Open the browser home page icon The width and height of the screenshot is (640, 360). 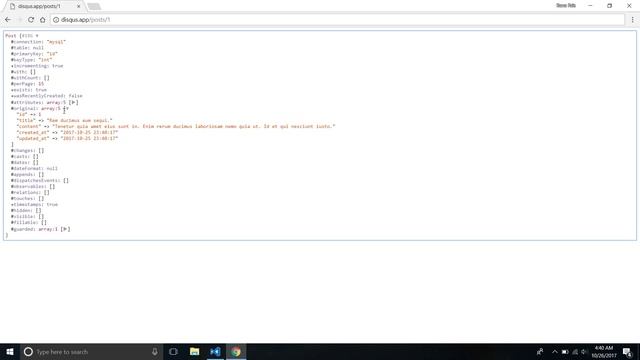(x=42, y=20)
